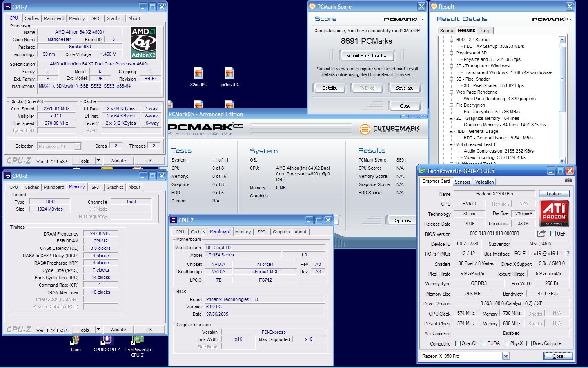The width and height of the screenshot is (588, 368).
Task: Toggle the PhysX checkbox
Action: (x=506, y=343)
